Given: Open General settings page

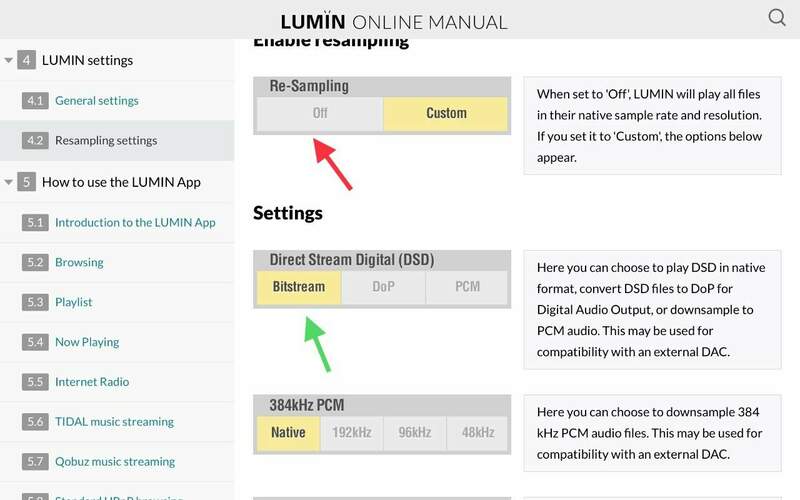Looking at the screenshot, I should [96, 101].
